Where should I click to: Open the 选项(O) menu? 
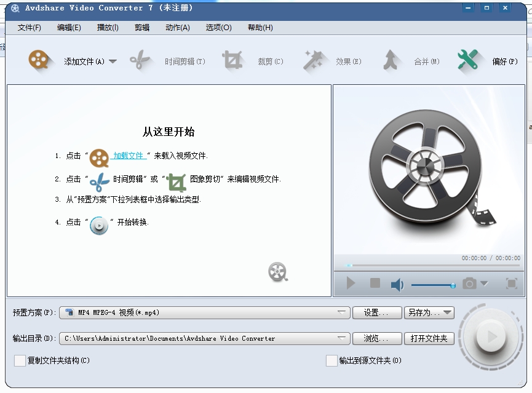[x=218, y=28]
